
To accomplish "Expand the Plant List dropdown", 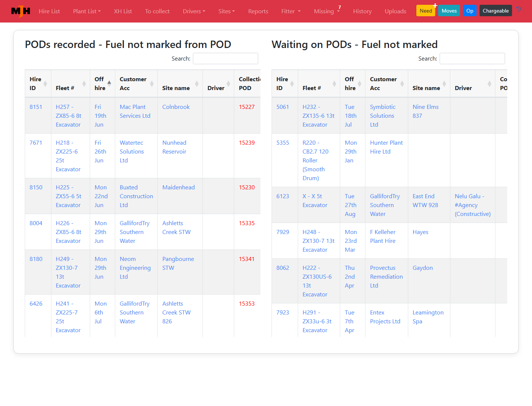I will pyautogui.click(x=87, y=11).
